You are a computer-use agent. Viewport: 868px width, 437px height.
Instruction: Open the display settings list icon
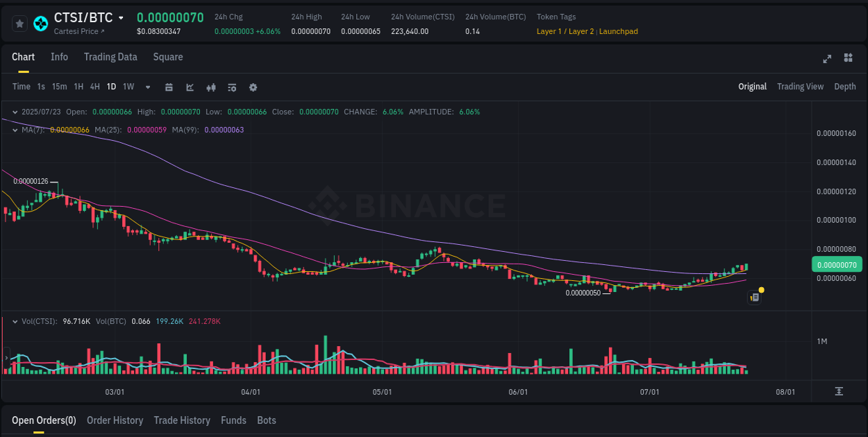231,87
